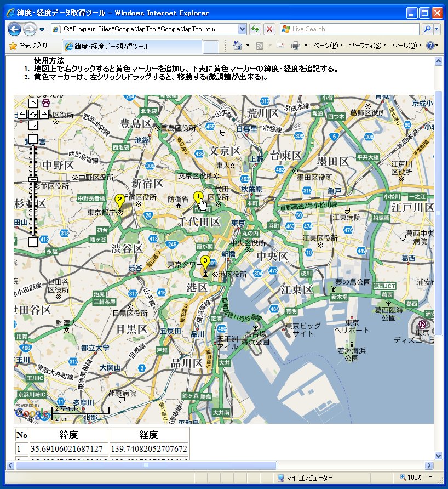Image resolution: width=448 pixels, height=489 pixels.
Task: Stop page loading with the red X icon
Action: click(x=268, y=29)
